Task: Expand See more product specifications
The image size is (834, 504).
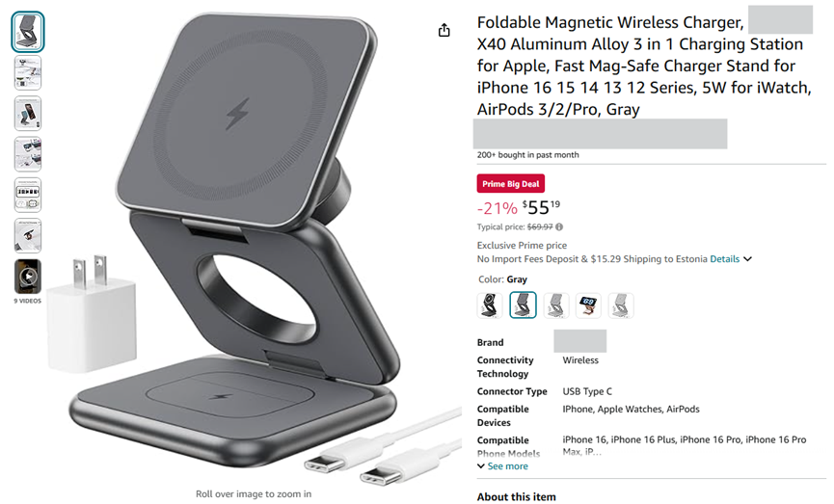Action: pyautogui.click(x=502, y=466)
